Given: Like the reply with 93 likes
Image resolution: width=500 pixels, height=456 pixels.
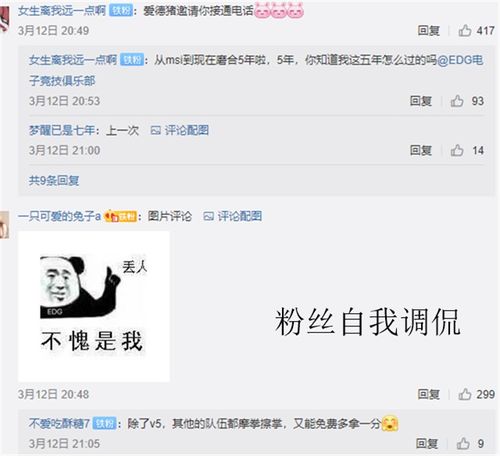Looking at the screenshot, I should [x=457, y=101].
